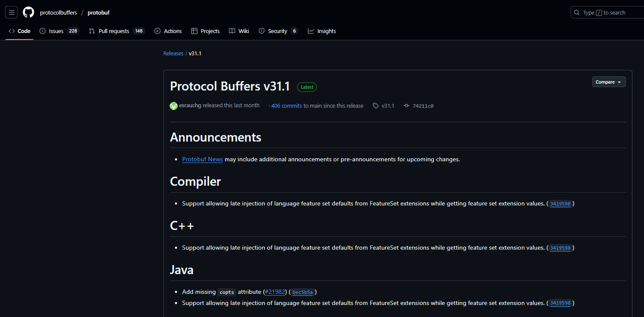Open the Protobuf News link

pos(202,159)
